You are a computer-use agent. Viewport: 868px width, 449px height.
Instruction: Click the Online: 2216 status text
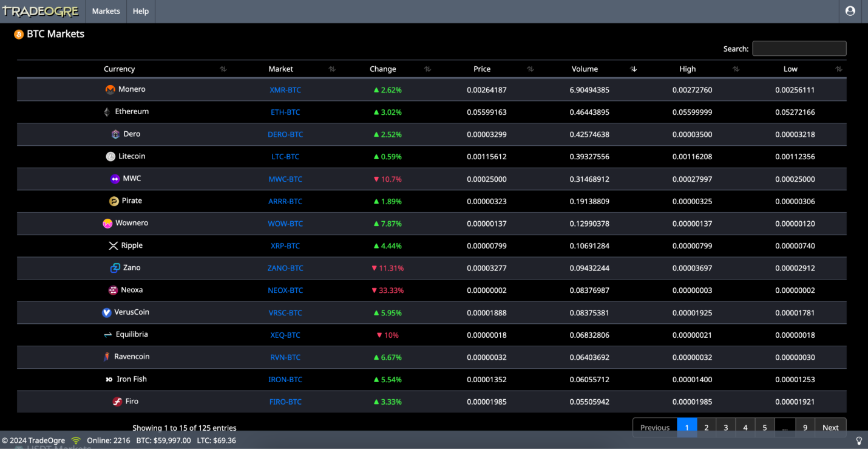point(109,440)
